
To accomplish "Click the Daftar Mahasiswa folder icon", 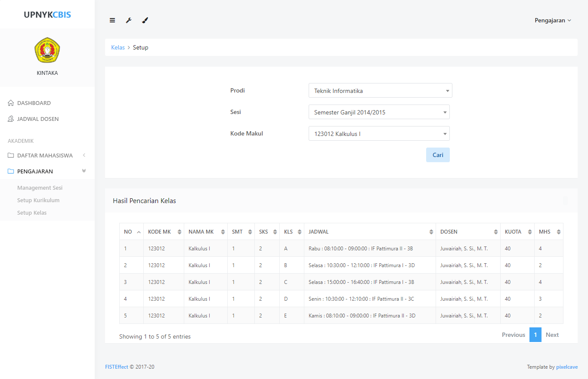I will [11, 156].
